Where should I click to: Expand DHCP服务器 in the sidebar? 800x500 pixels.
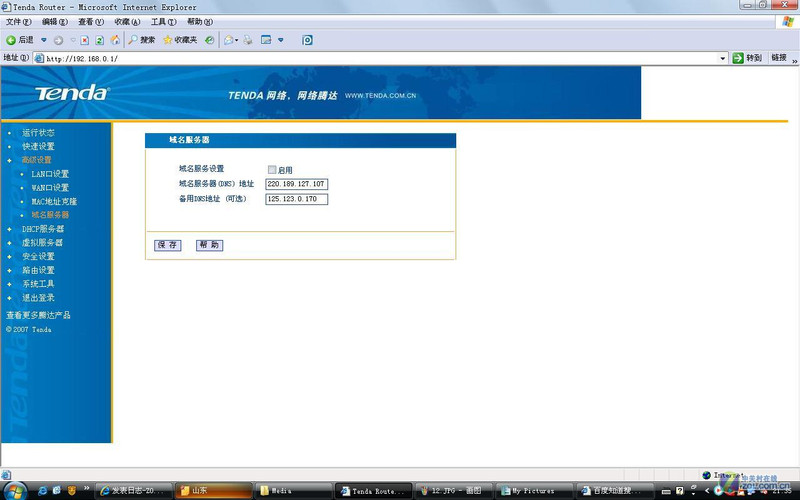point(43,229)
